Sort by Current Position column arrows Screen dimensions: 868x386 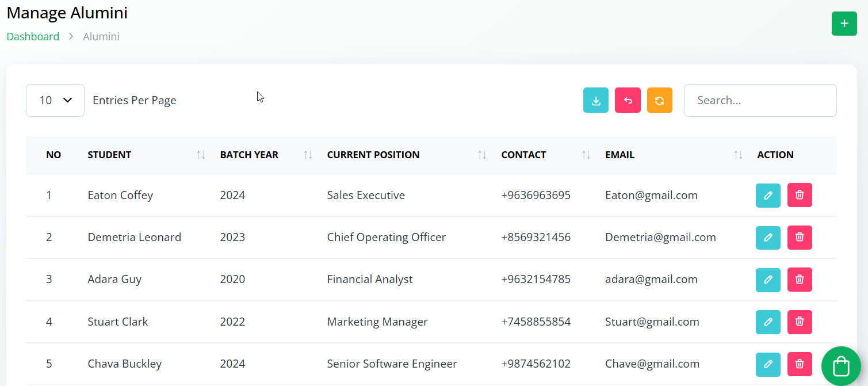[x=482, y=155]
